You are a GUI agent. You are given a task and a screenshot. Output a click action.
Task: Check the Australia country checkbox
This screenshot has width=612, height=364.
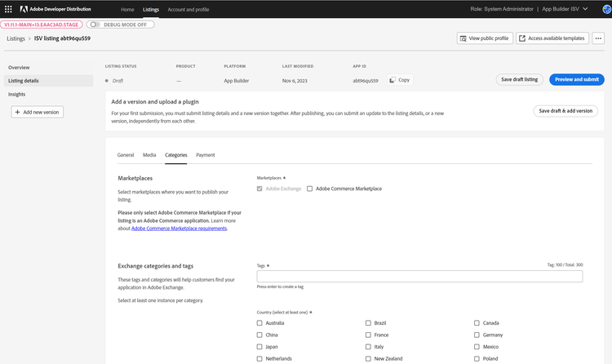259,323
